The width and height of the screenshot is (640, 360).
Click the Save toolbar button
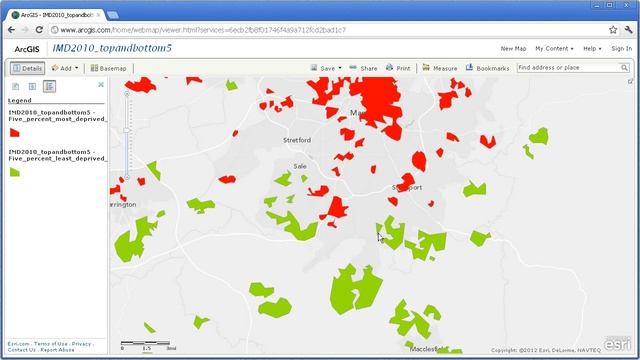pos(323,68)
